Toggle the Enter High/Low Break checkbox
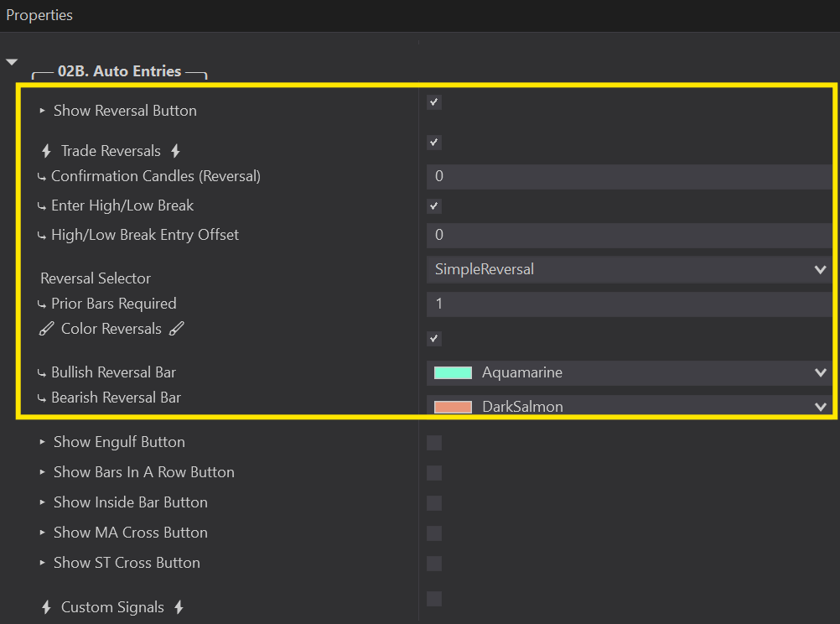This screenshot has width=840, height=624. tap(433, 206)
